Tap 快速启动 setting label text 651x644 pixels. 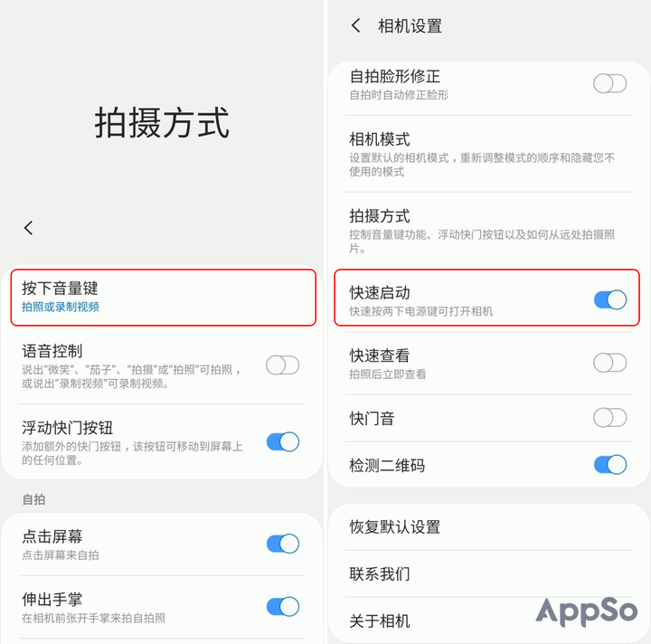(x=380, y=293)
